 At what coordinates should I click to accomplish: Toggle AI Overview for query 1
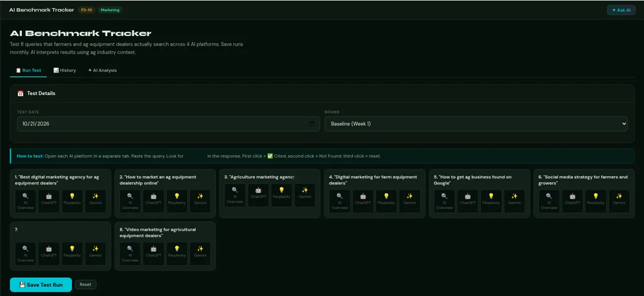26,201
